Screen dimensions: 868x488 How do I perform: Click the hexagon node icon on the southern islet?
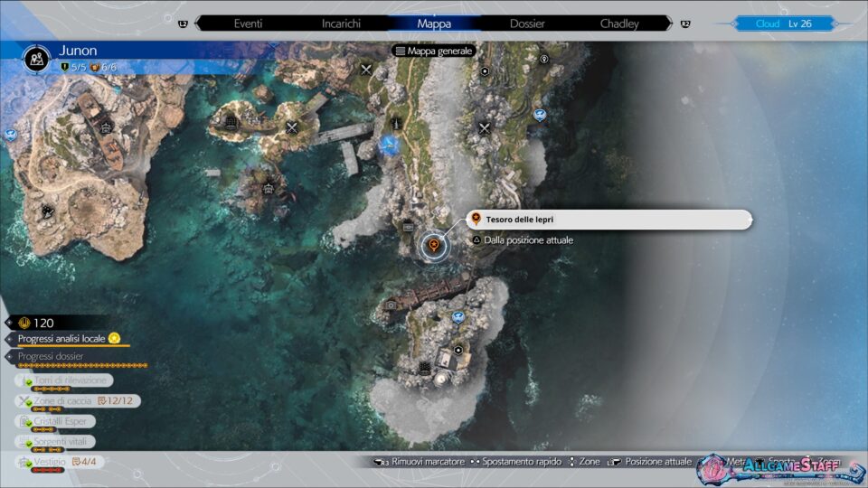click(458, 351)
